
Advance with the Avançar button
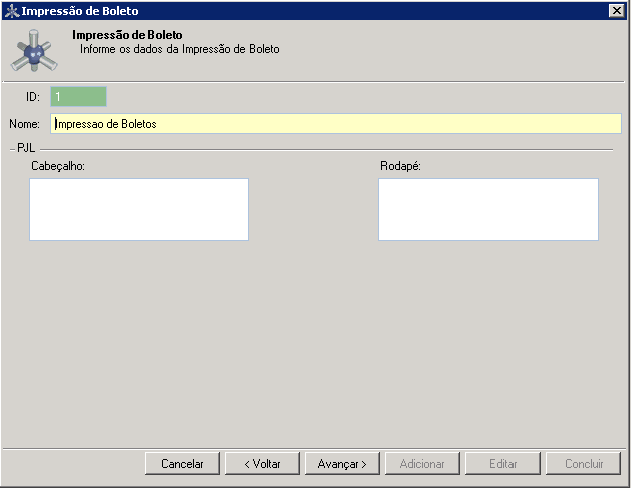point(342,463)
